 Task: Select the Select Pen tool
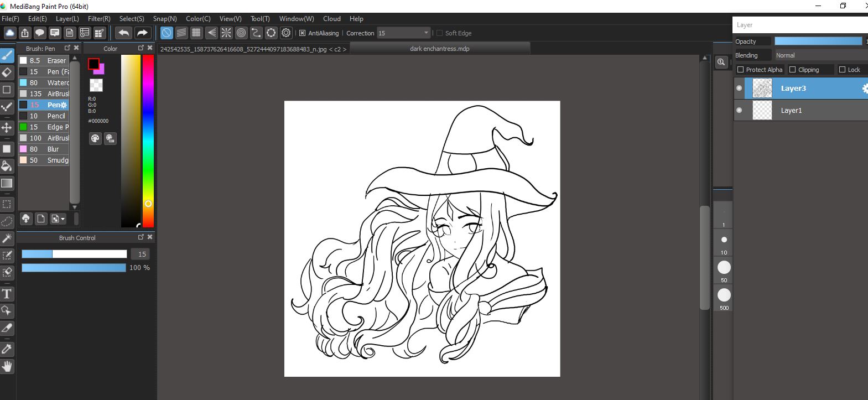[7, 256]
